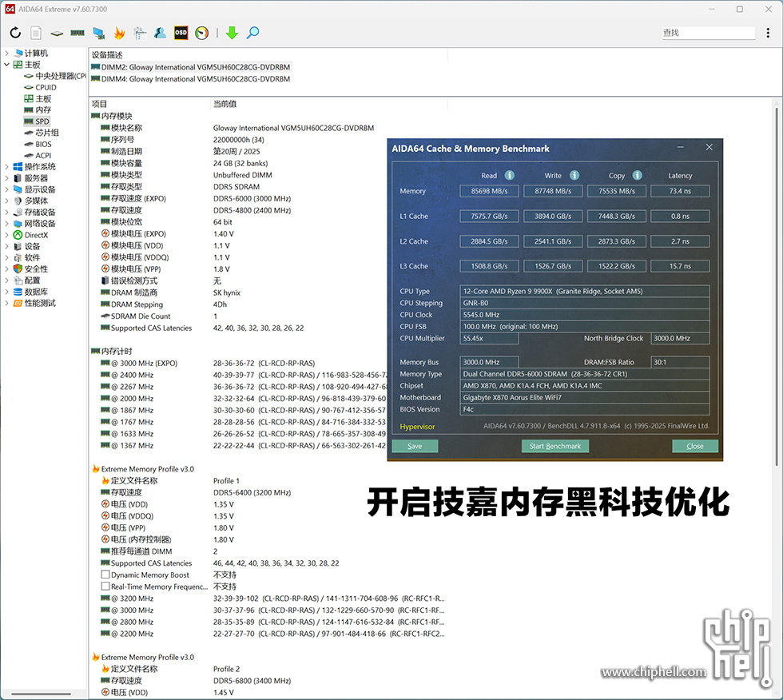The width and height of the screenshot is (783, 700).
Task: Click the green download arrow icon
Action: coord(232,33)
